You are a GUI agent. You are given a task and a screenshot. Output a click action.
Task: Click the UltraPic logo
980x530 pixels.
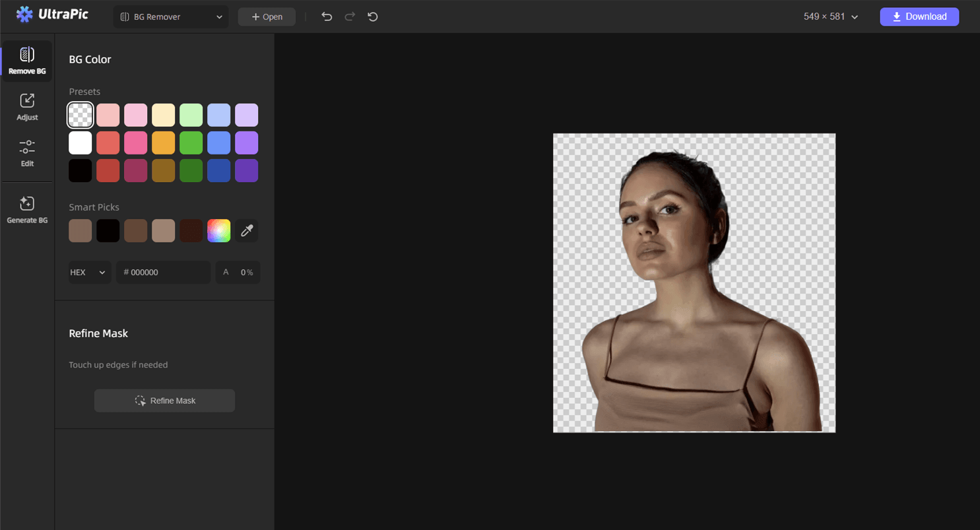52,15
